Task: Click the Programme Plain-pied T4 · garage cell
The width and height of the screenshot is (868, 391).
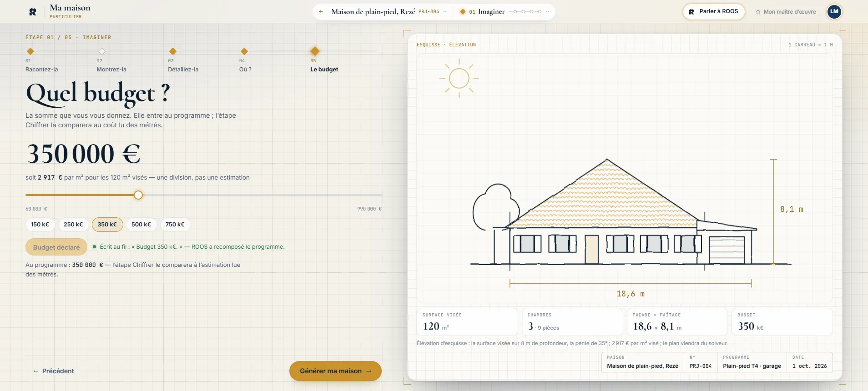Action: [752, 362]
